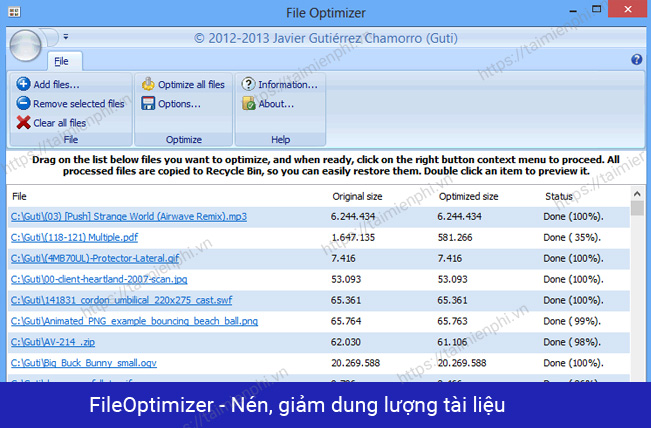Click original size 53.093
This screenshot has height=428, width=651.
[x=346, y=279]
